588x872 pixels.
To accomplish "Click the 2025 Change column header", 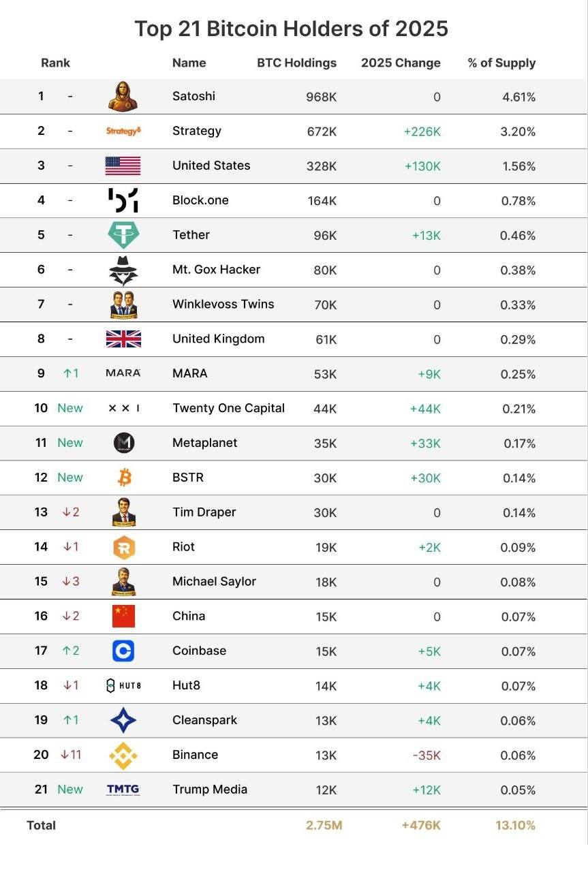I will click(401, 63).
